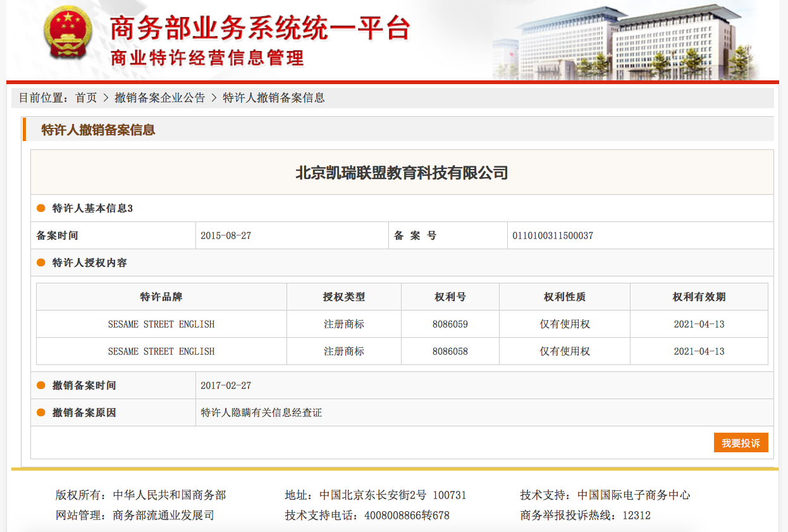Click the revocation reason text 特许人隐瞒有关信息经查证
Screen dimensions: 788x532
tap(261, 412)
